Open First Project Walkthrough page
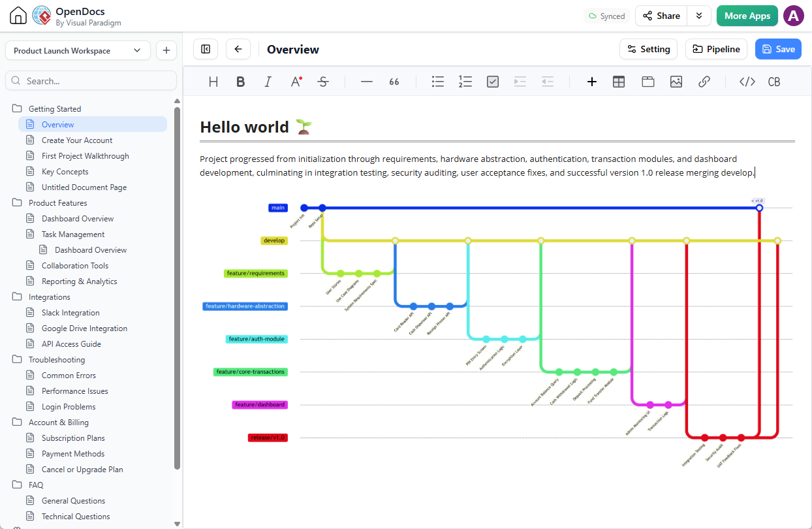Image resolution: width=812 pixels, height=529 pixels. pos(86,156)
